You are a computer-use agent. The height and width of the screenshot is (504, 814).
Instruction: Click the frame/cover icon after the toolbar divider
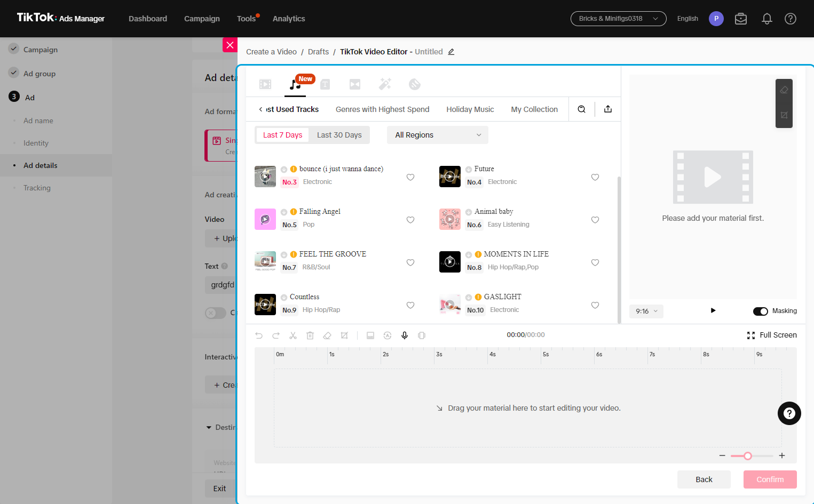tap(370, 335)
